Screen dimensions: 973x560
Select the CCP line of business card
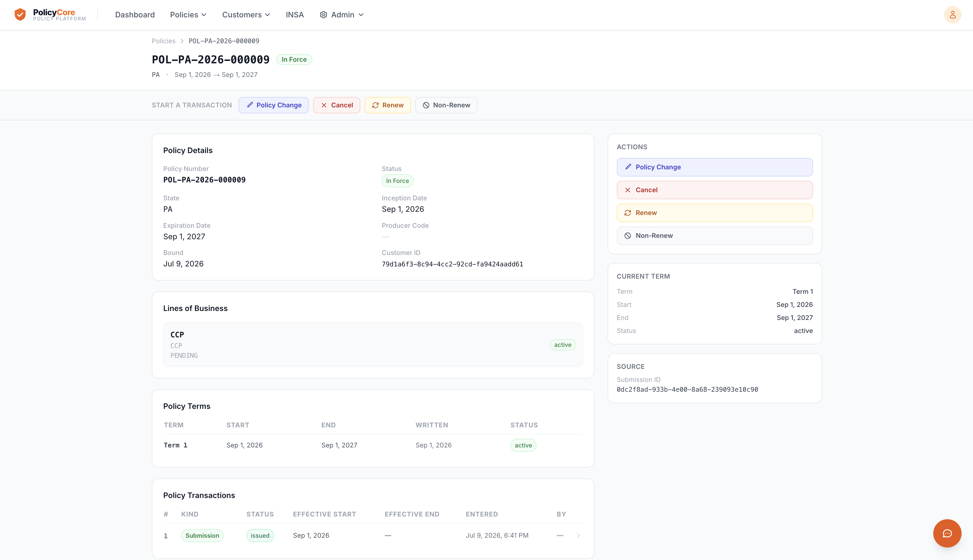373,345
